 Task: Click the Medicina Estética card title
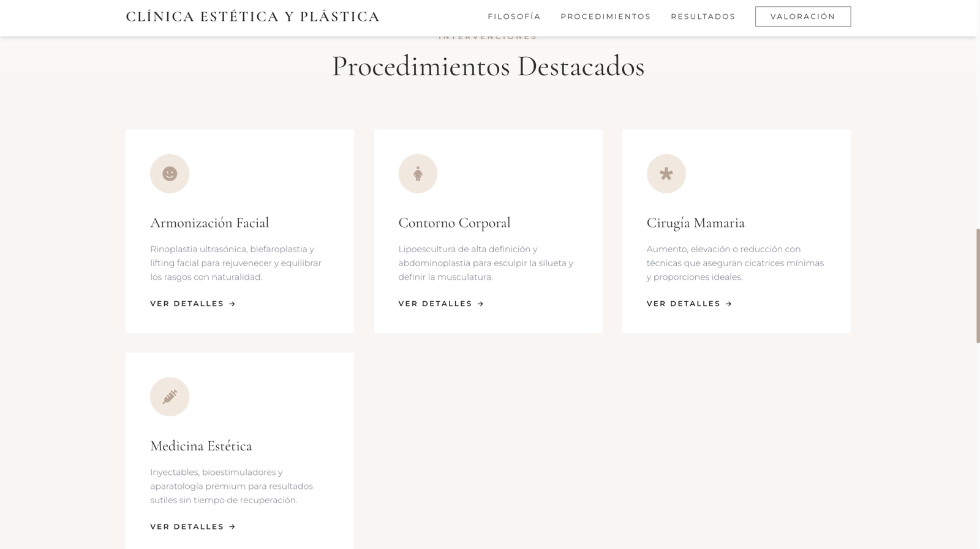pyautogui.click(x=201, y=446)
